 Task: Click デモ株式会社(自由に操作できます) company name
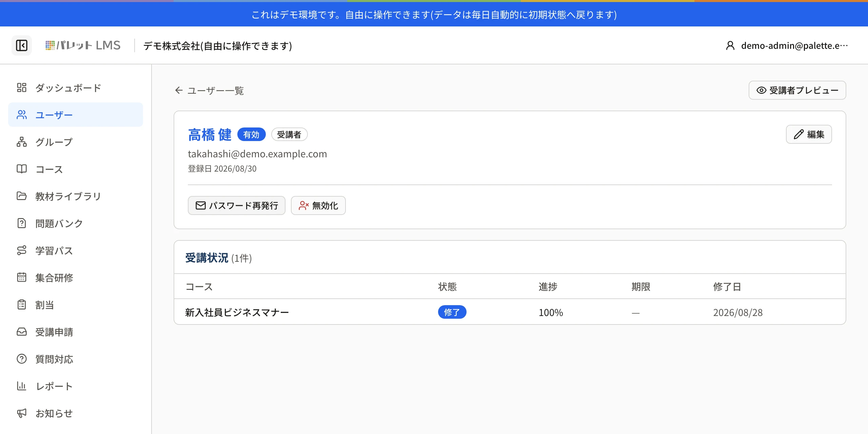pyautogui.click(x=218, y=45)
